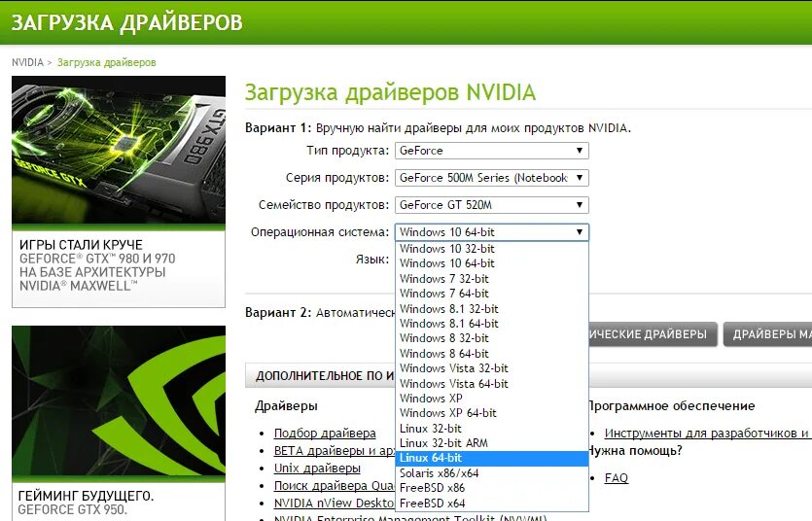
Task: Open the Поиск драйвера Quadro link
Action: tap(334, 486)
